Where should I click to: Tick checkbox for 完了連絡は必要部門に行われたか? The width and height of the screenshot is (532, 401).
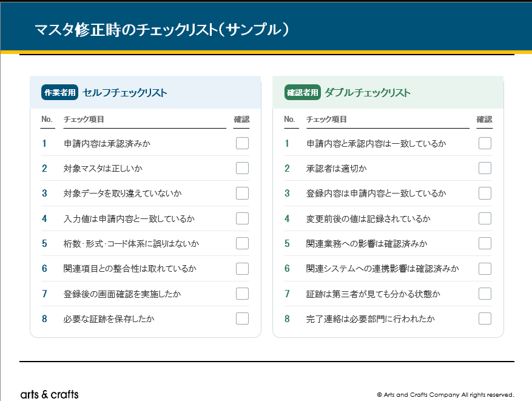pos(485,318)
